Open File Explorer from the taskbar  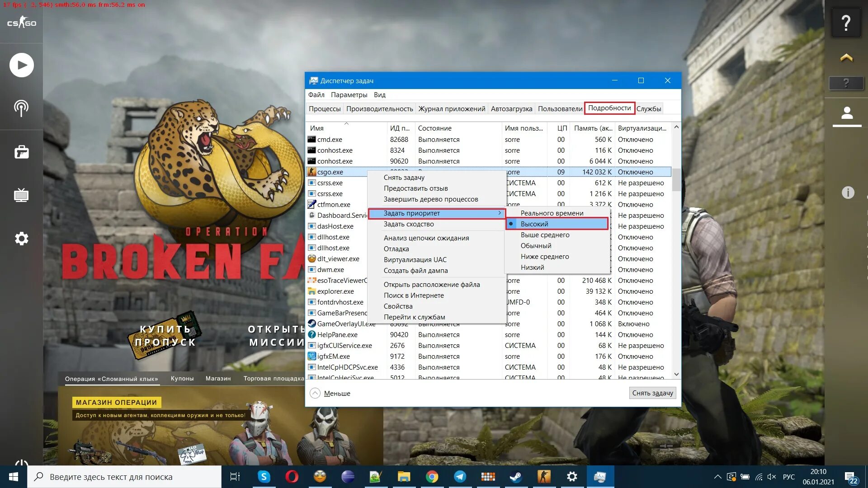pyautogui.click(x=404, y=477)
